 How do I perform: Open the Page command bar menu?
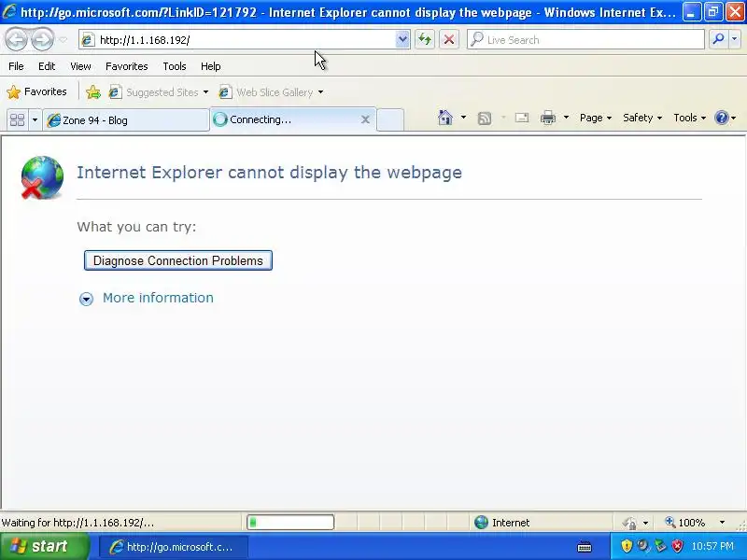point(596,118)
